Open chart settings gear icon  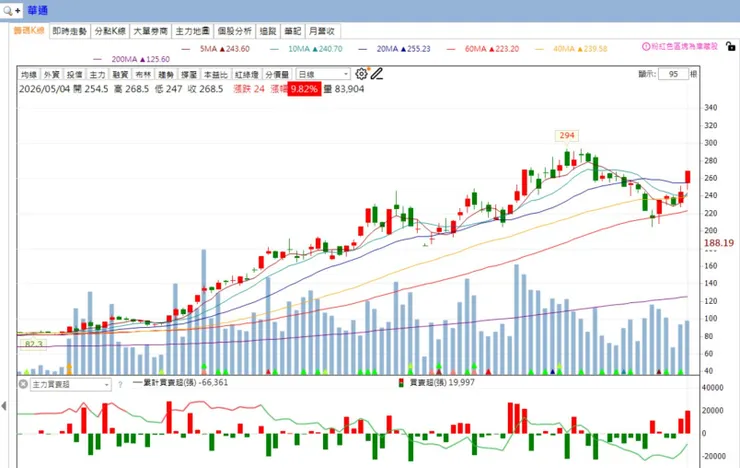(361, 74)
